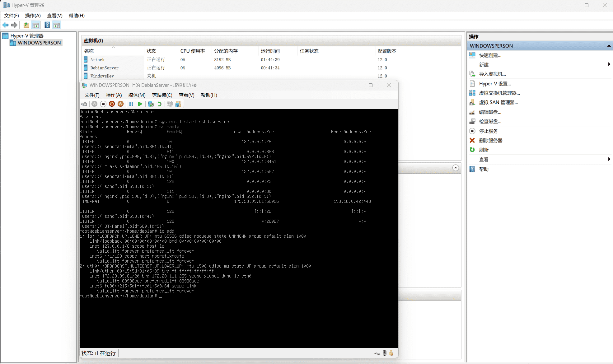Select Hyper-V 管理器 root tree node

(x=27, y=36)
